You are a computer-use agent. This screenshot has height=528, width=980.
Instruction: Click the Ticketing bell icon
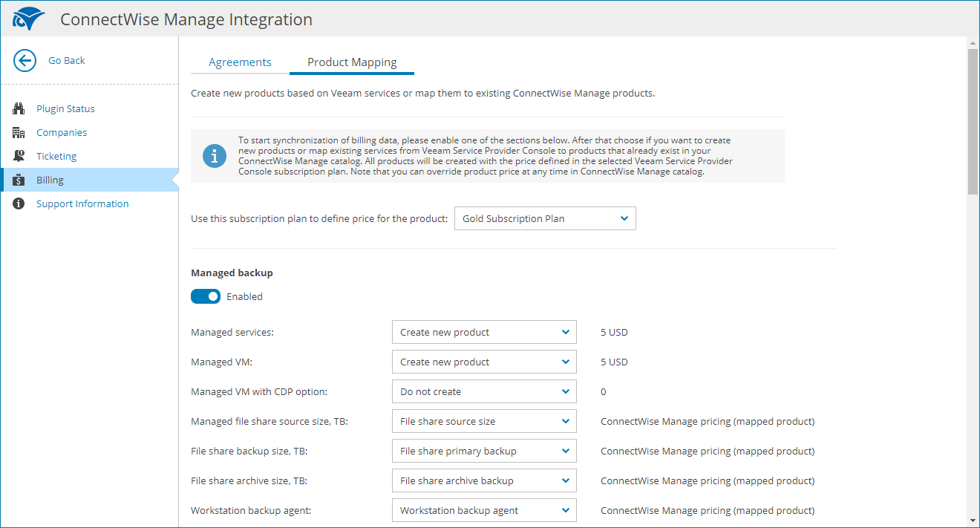[19, 157]
